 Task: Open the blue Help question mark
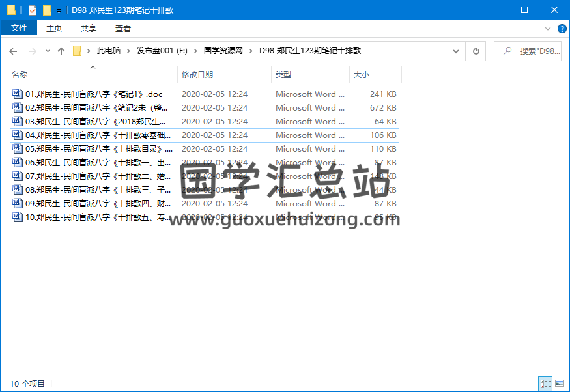click(562, 29)
